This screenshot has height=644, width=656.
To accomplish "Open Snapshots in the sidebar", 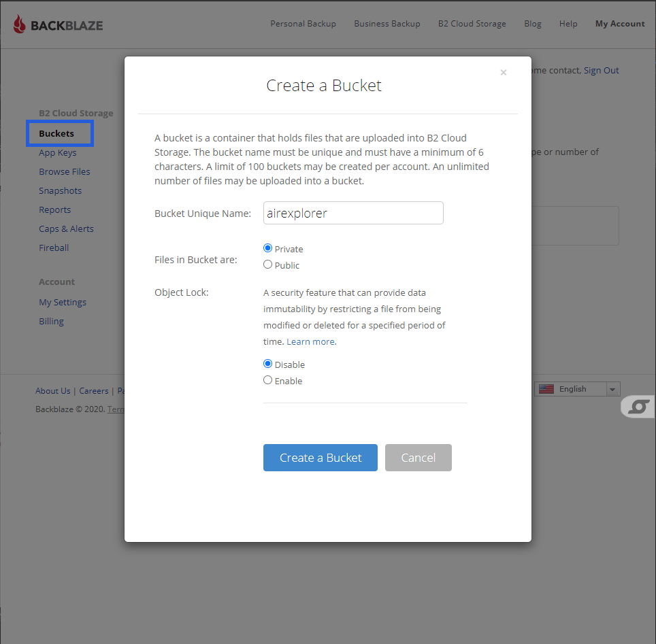I will [x=61, y=190].
